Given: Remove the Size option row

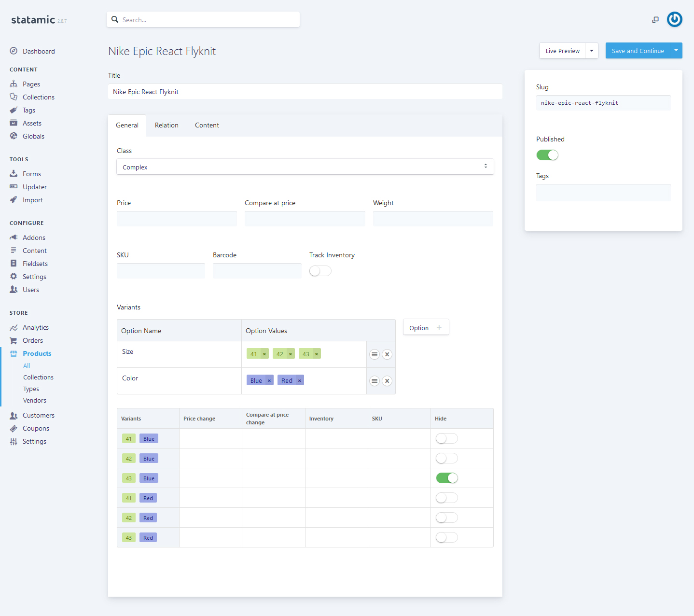Looking at the screenshot, I should point(387,354).
